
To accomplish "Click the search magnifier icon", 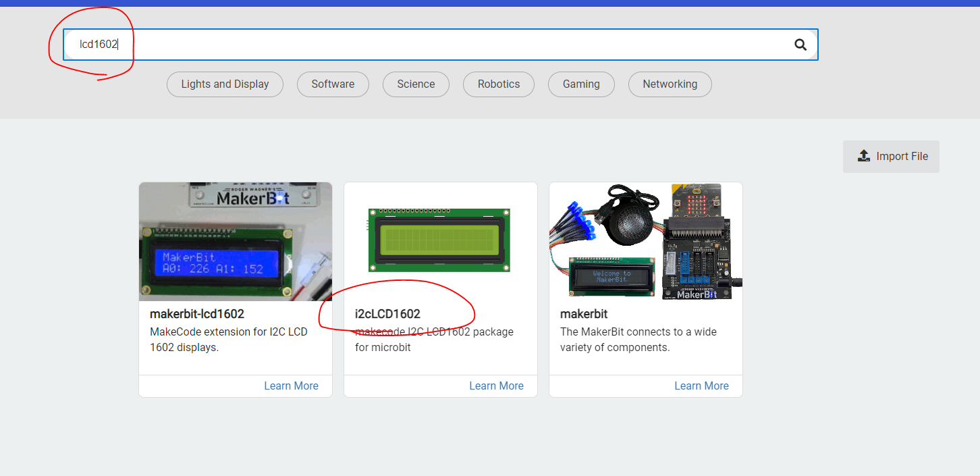I will coord(800,45).
